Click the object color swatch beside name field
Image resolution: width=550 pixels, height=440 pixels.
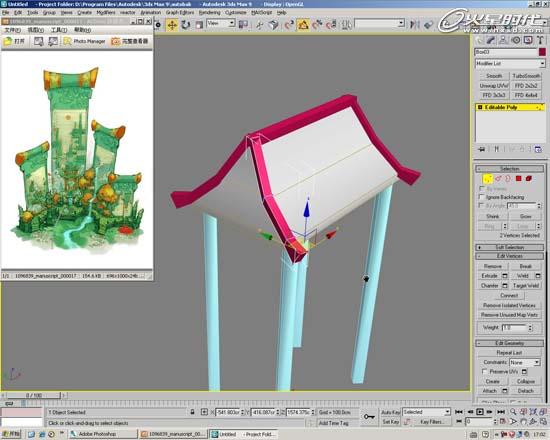(x=542, y=52)
